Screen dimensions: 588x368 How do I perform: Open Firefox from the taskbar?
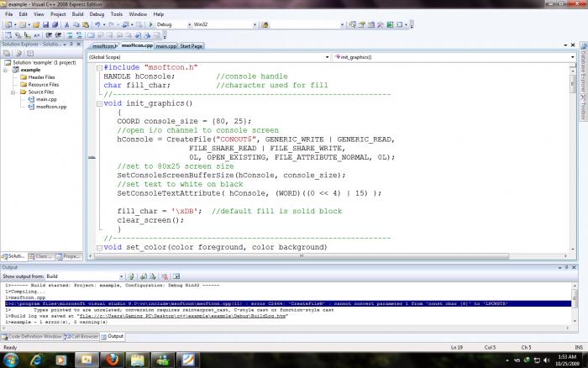[112, 359]
